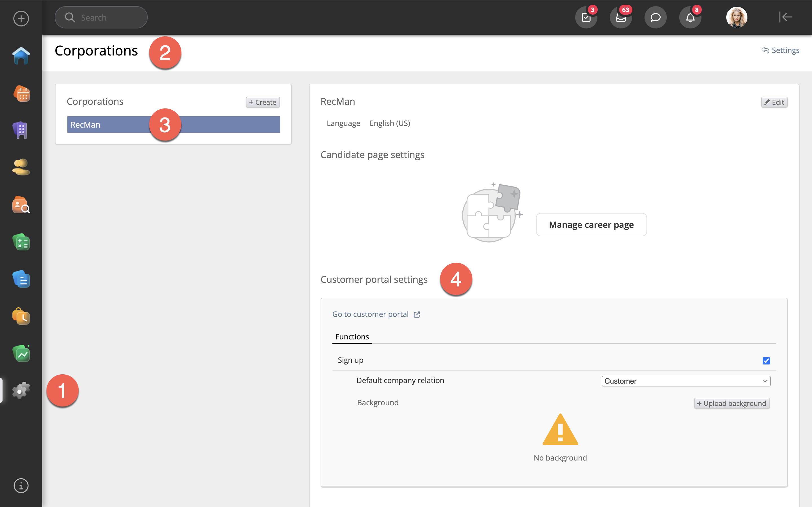This screenshot has width=812, height=507.
Task: Click the plus add icon top left
Action: (x=21, y=18)
